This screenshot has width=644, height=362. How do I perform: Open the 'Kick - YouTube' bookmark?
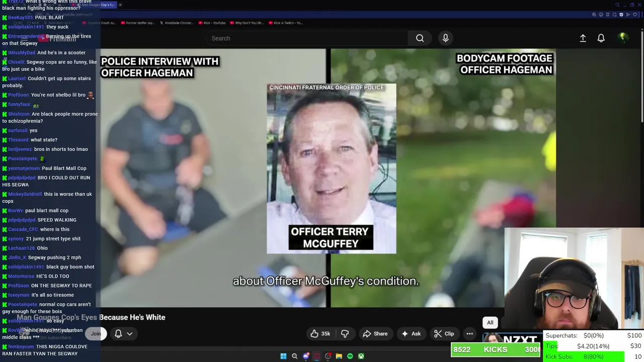point(212,23)
